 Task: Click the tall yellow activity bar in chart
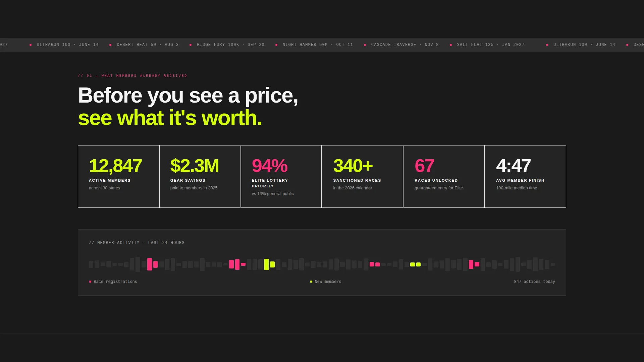(x=266, y=264)
